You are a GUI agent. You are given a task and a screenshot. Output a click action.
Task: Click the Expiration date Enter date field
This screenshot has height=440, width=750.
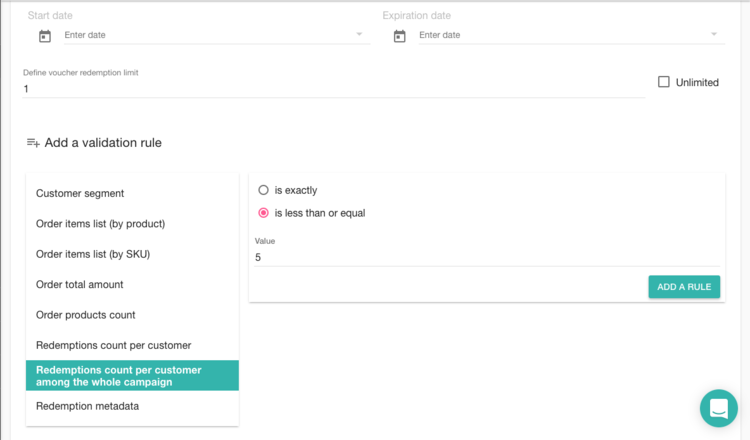572,35
